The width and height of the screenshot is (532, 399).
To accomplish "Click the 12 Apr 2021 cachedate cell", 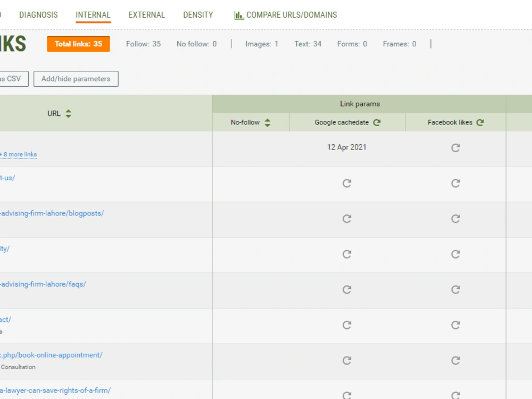I will (x=347, y=147).
